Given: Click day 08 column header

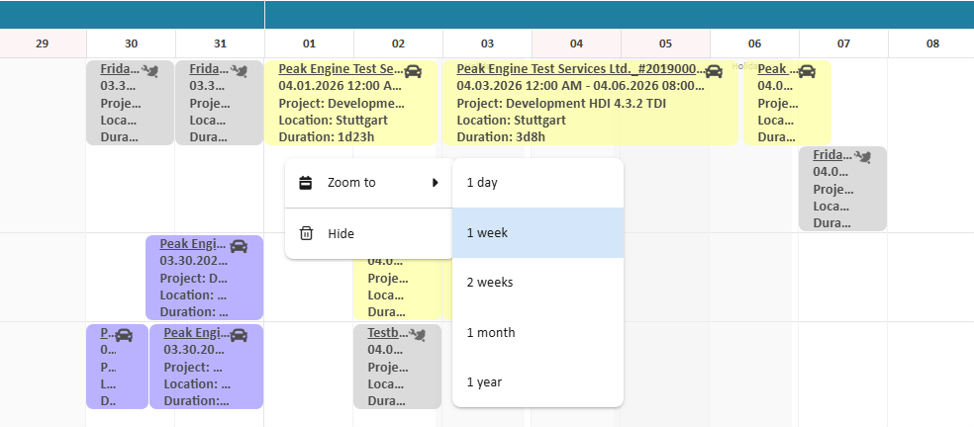Looking at the screenshot, I should click(932, 44).
